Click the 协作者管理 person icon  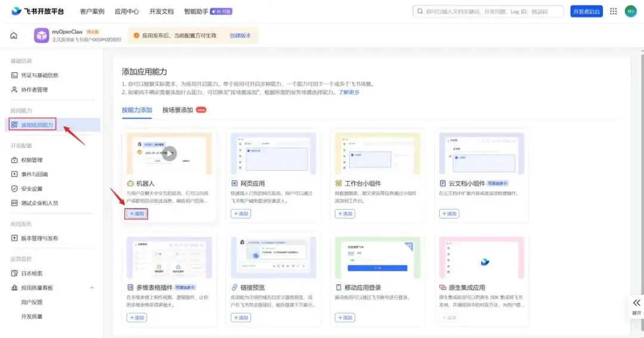tap(14, 90)
